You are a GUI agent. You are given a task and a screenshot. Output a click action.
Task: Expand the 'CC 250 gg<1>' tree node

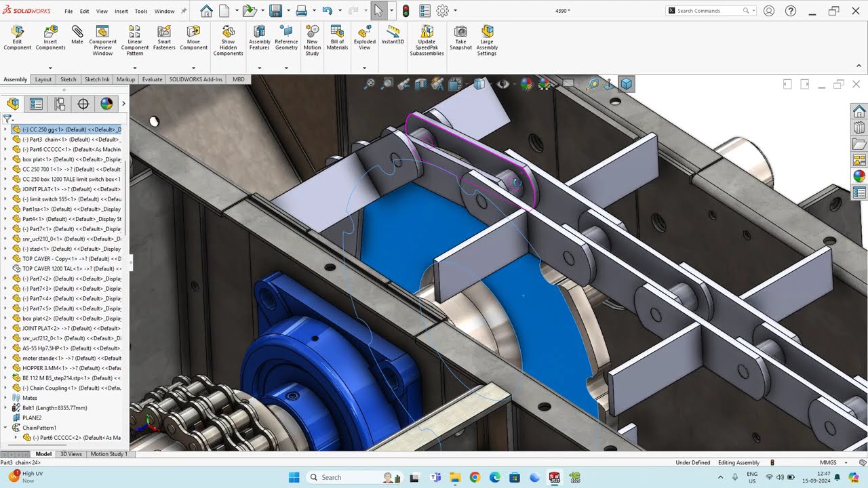tap(5, 129)
